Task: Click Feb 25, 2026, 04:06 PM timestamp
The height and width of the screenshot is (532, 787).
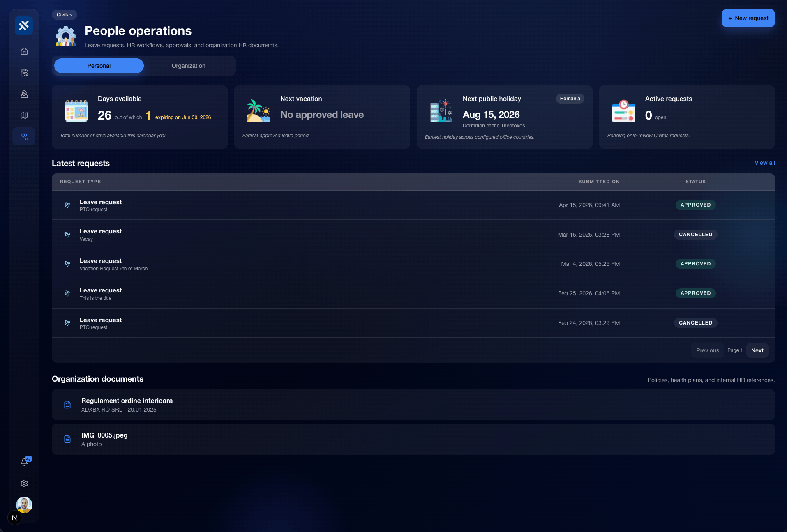Action: (589, 293)
